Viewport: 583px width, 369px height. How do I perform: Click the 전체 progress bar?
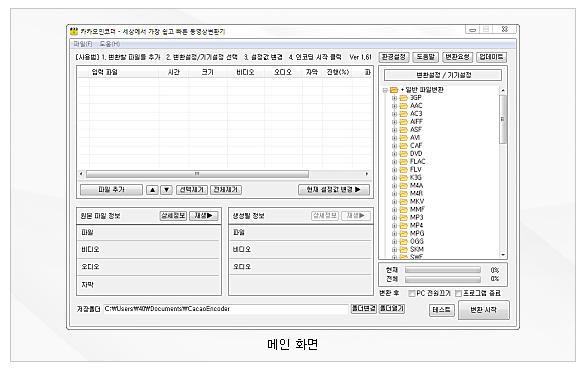click(x=443, y=279)
